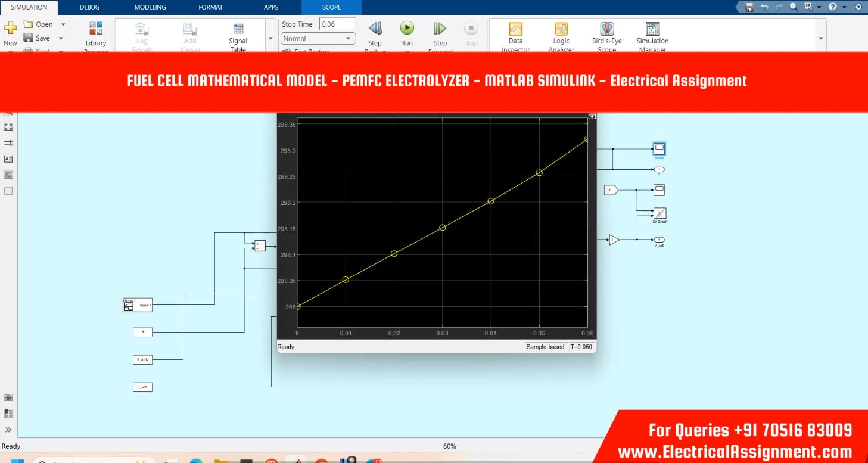This screenshot has width=868, height=463.
Task: Expand the Open button dropdown arrow
Action: pos(63,24)
